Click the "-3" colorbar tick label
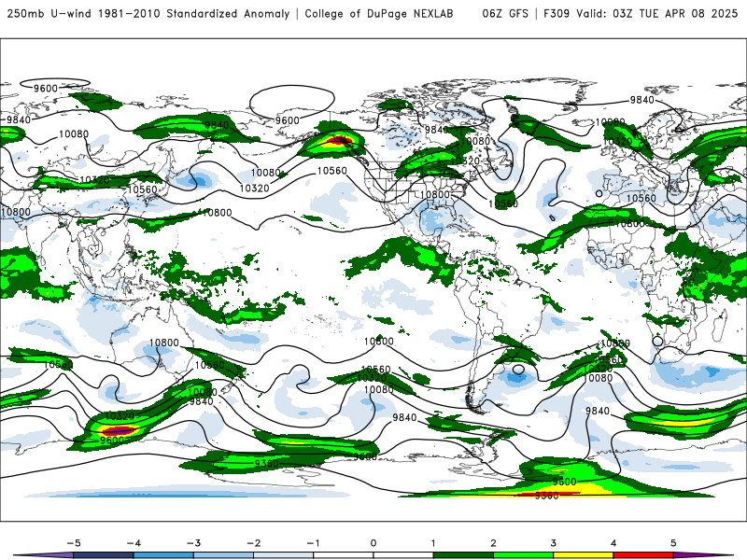 (193, 543)
